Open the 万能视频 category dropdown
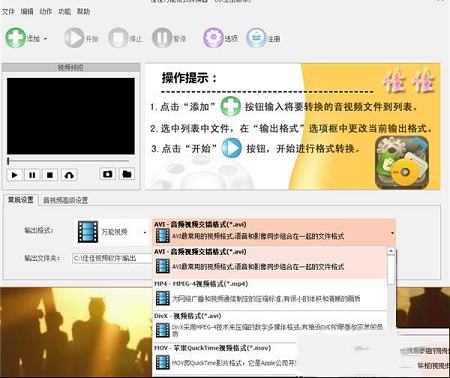Image resolution: width=450 pixels, height=378 pixels. point(145,232)
